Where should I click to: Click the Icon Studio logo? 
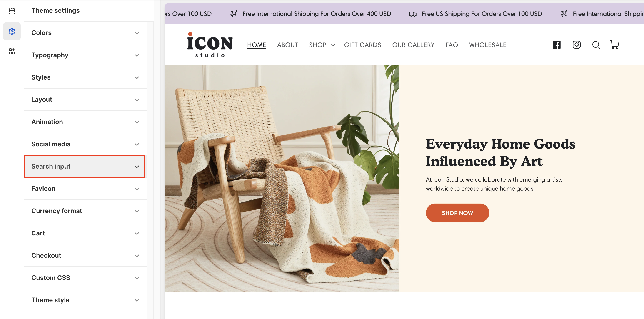pyautogui.click(x=210, y=45)
